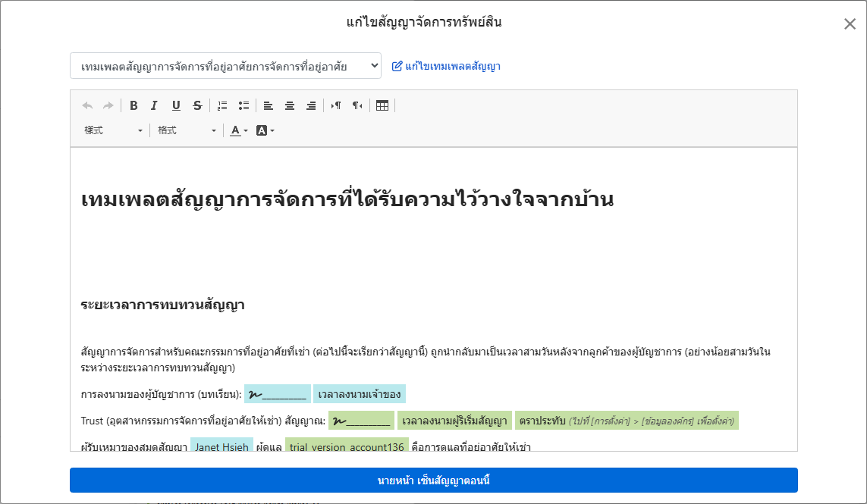Click the green initiator signature field placeholder

coord(362,421)
